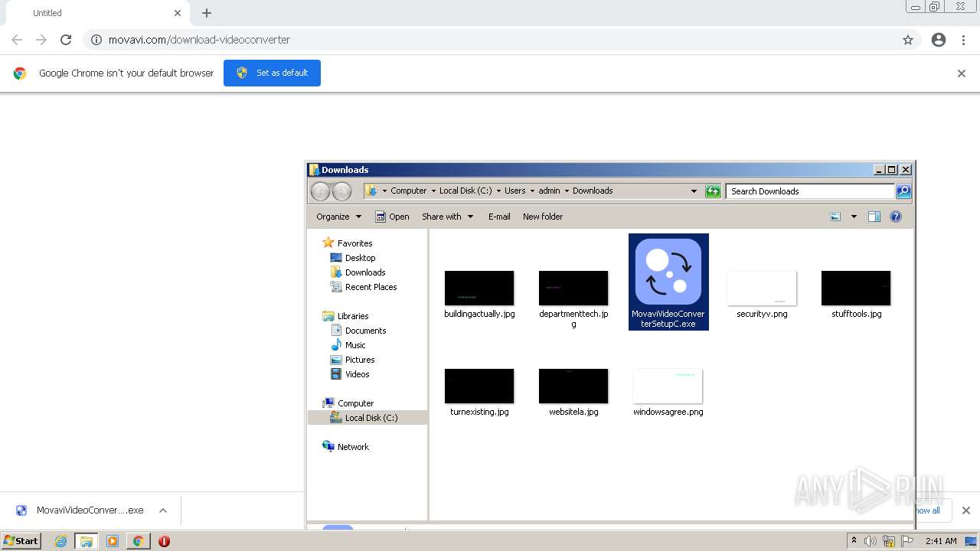Click the Chrome address bar URL
This screenshot has width=980, height=551.
point(199,40)
